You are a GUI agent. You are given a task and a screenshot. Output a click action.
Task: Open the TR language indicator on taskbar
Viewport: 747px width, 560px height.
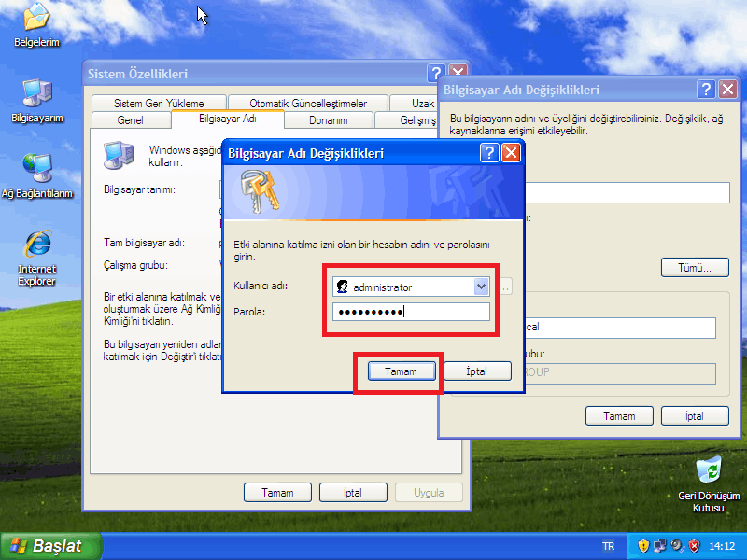pos(609,546)
